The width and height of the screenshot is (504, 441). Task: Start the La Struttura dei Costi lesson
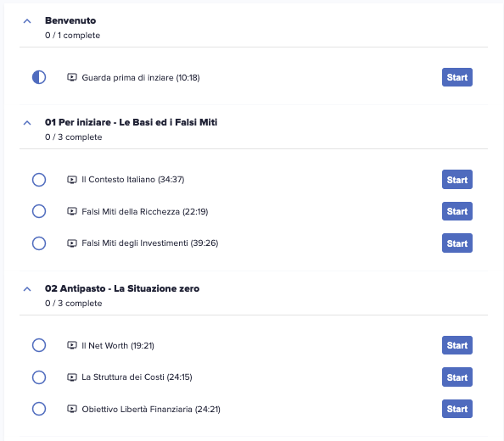click(x=457, y=377)
